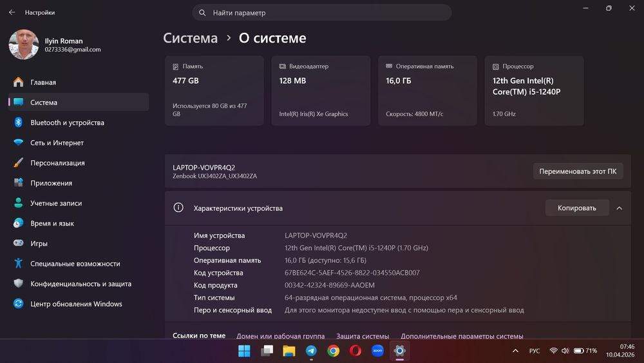Screen dimensions: 644x363
Task: Click info icon beside Характеристики устройства
Action: click(x=178, y=208)
